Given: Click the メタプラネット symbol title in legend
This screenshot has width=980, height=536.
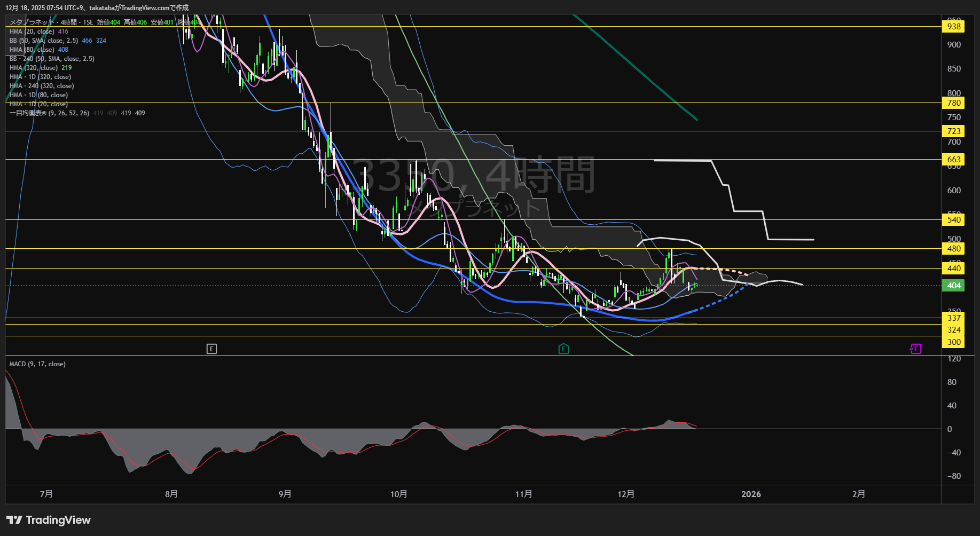Looking at the screenshot, I should [32, 22].
